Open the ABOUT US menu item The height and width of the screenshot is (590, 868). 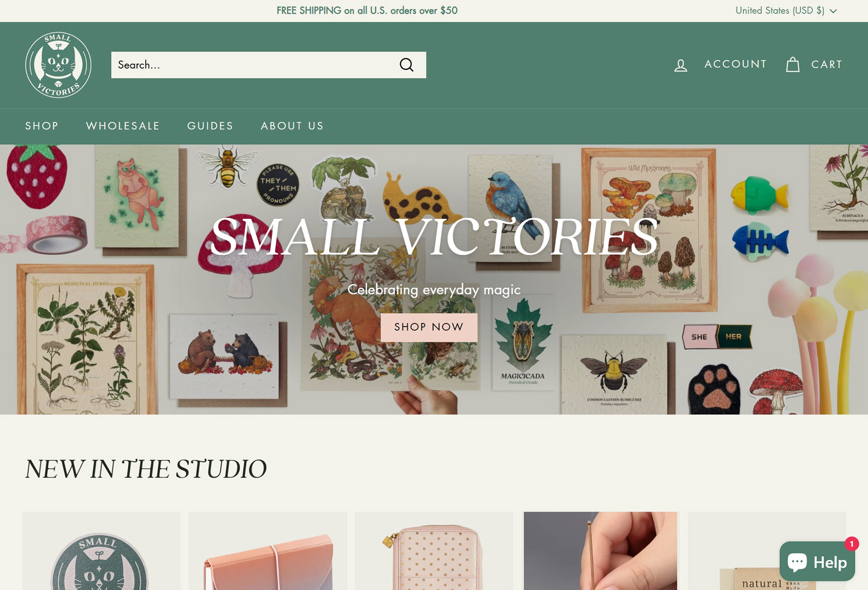(292, 126)
